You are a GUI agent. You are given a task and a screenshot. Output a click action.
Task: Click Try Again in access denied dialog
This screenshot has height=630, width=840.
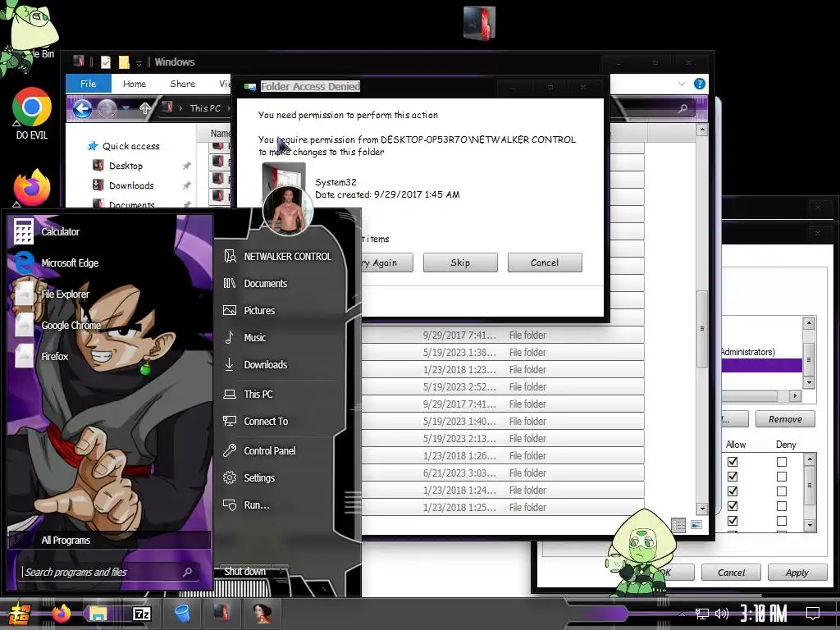pos(387,262)
